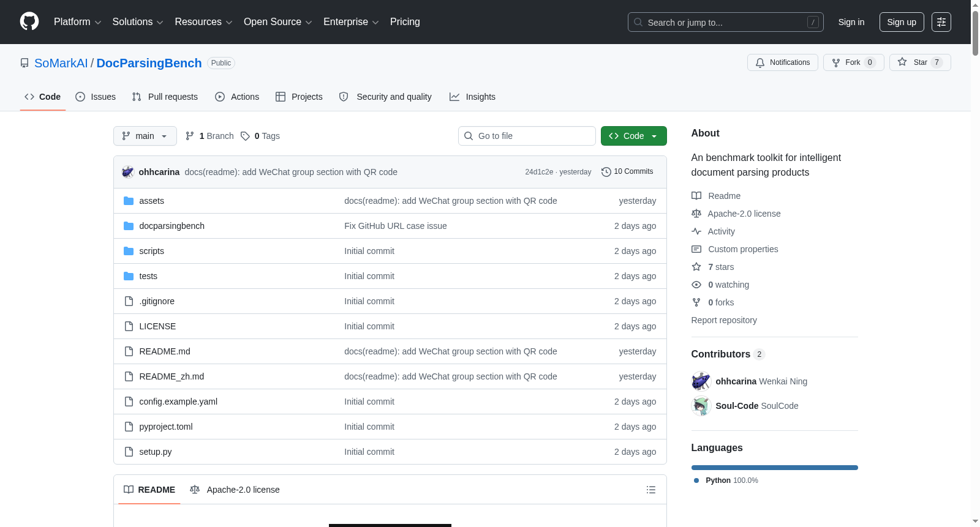Viewport: 980px width, 527px height.
Task: Click the .gitignore file icon
Action: (129, 301)
